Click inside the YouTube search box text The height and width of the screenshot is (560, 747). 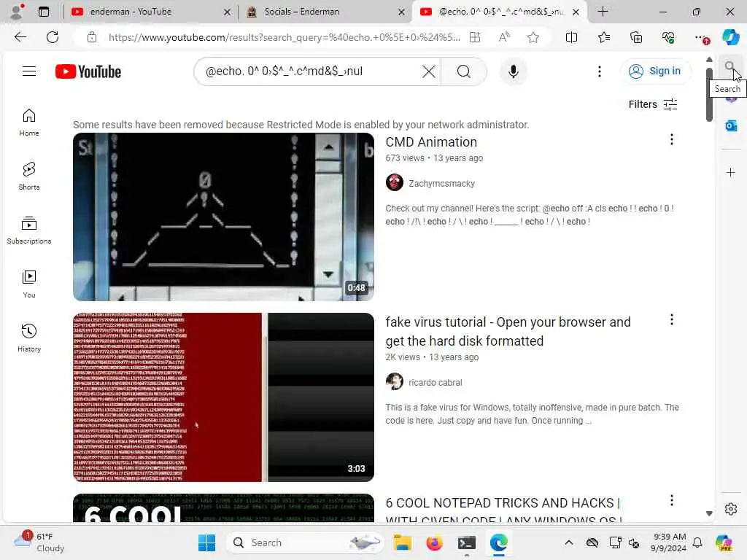[x=284, y=71]
